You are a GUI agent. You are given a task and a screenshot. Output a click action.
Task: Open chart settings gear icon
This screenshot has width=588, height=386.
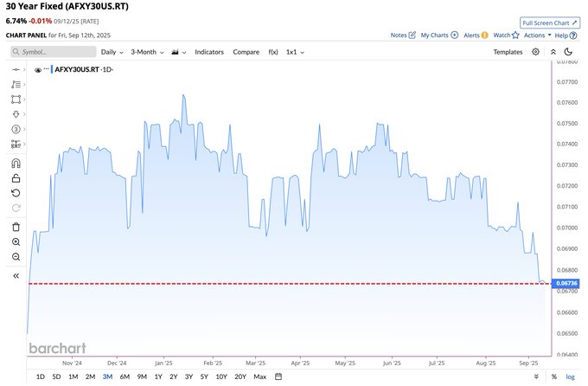(535, 52)
